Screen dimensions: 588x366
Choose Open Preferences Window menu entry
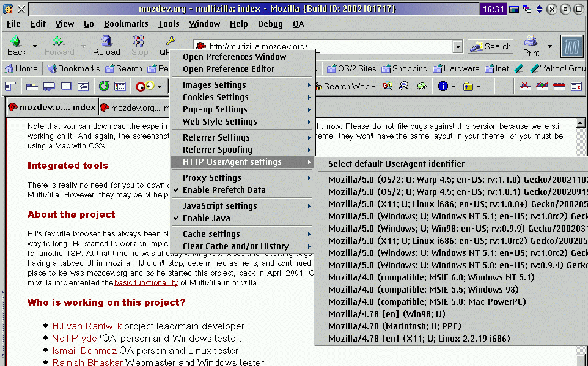coord(242,57)
